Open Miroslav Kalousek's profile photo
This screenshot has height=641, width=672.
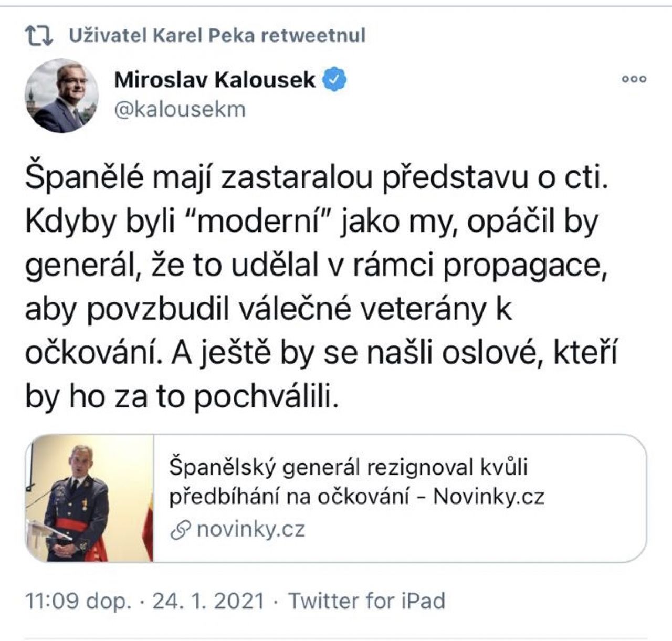pyautogui.click(x=62, y=96)
